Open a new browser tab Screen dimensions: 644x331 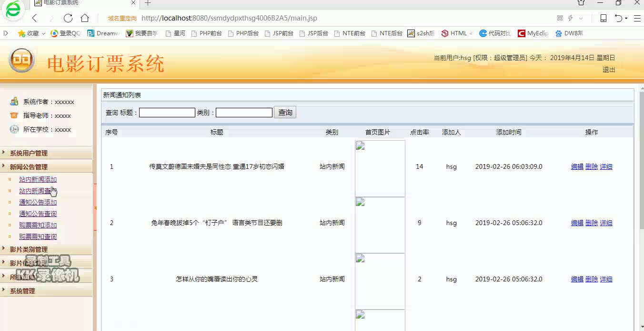coord(148,3)
